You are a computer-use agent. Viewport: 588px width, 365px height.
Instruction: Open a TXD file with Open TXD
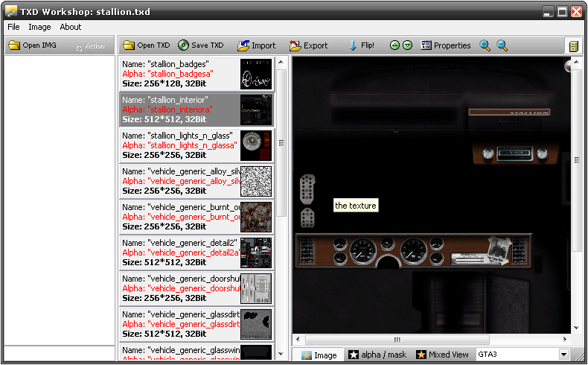(x=146, y=45)
